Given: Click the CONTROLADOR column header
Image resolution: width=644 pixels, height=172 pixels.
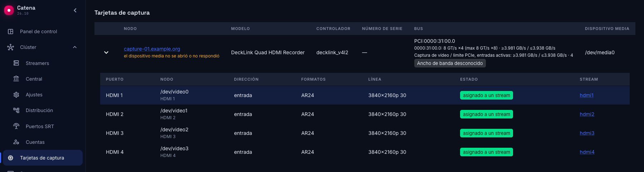Looking at the screenshot, I should click(x=333, y=29).
